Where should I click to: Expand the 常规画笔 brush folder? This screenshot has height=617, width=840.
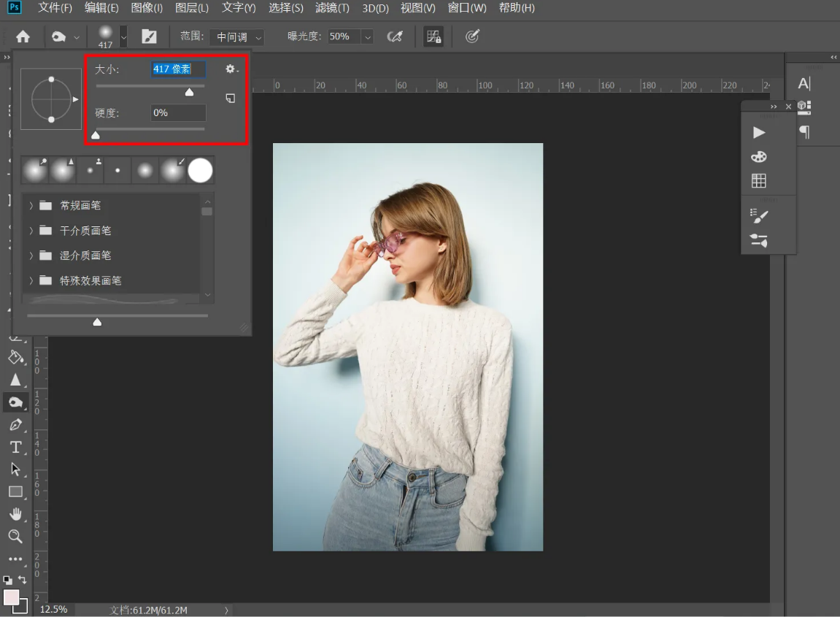tap(31, 206)
